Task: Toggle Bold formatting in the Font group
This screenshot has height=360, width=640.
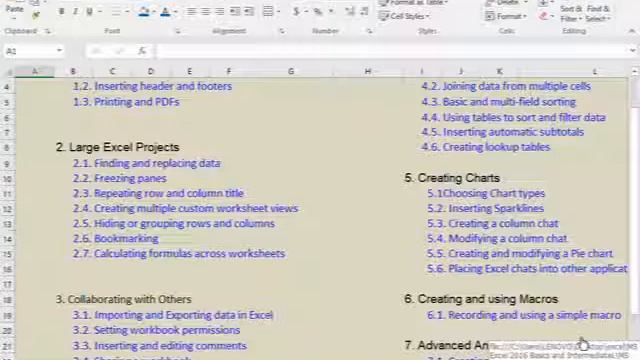Action: click(x=61, y=11)
